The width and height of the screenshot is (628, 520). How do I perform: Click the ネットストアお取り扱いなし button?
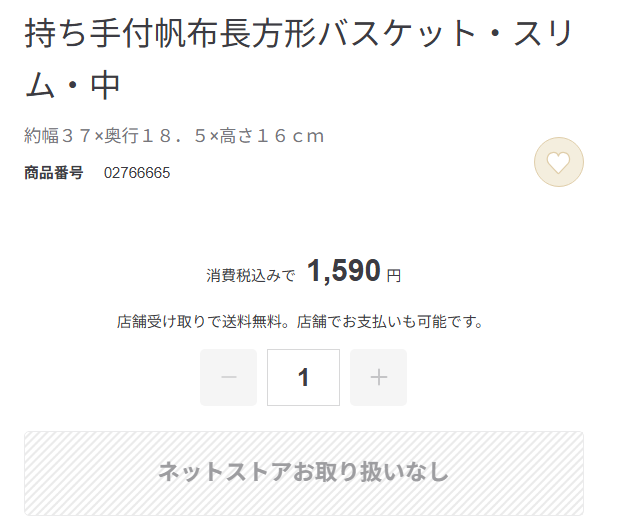pyautogui.click(x=304, y=473)
